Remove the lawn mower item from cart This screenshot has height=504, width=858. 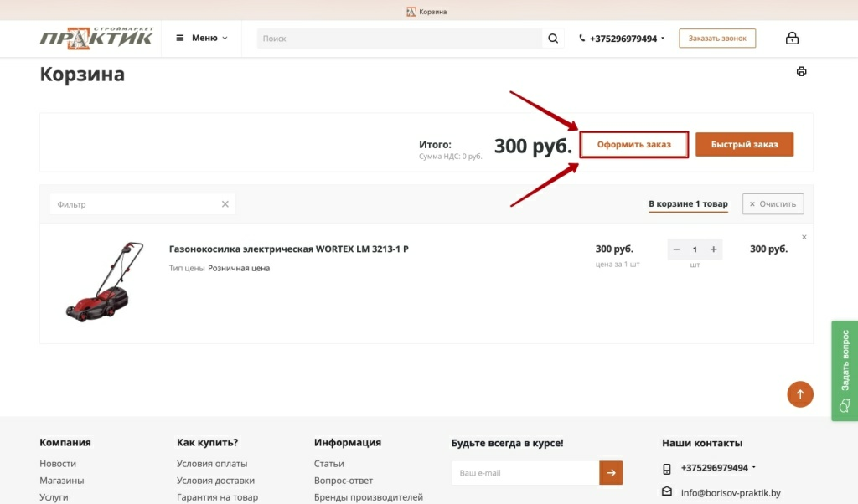804,237
